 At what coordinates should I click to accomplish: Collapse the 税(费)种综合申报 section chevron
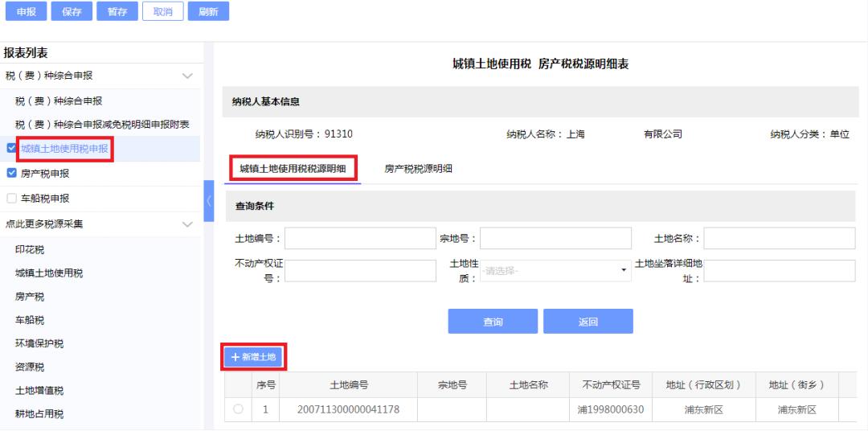point(187,76)
